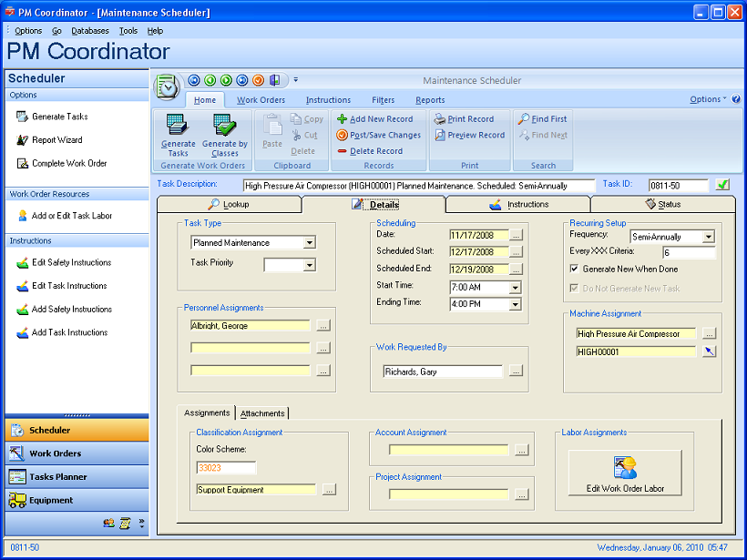Viewport: 747px width, 560px height.
Task: Click Preview Record in the ribbon
Action: click(470, 136)
